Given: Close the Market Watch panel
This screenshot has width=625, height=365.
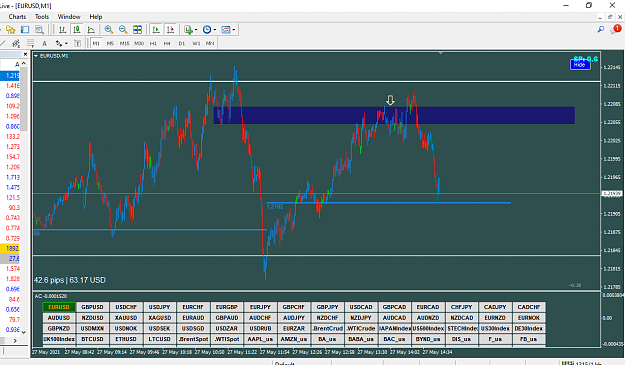Looking at the screenshot, I should pos(25,54).
